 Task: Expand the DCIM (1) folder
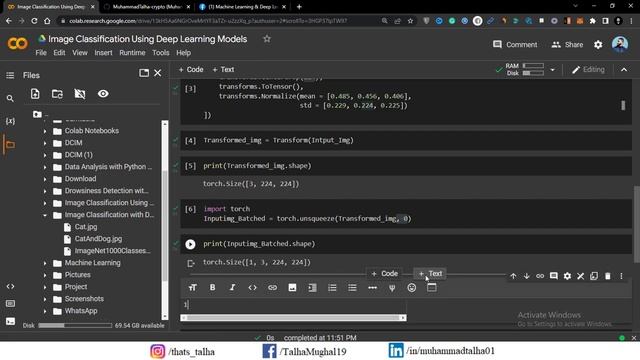pyautogui.click(x=45, y=155)
